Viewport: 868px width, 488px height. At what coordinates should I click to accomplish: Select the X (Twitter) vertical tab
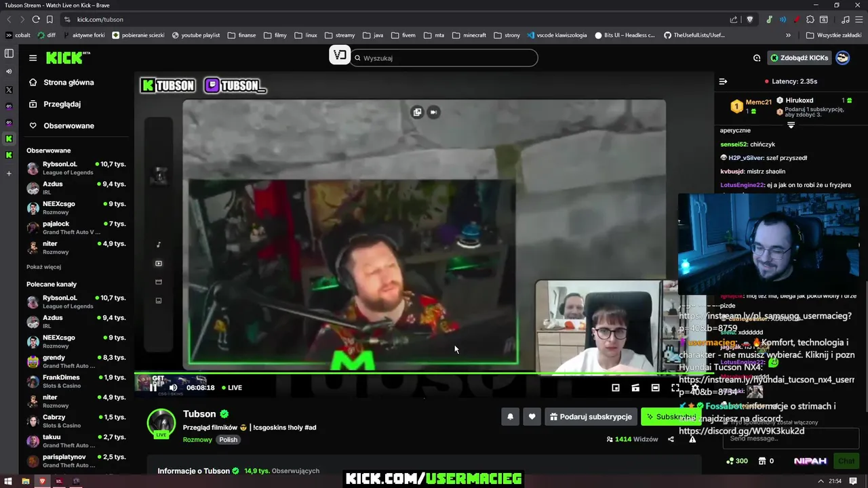coord(9,89)
